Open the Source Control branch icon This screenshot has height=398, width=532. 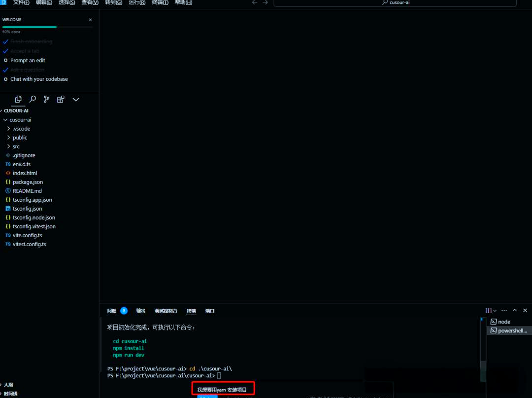(46, 99)
